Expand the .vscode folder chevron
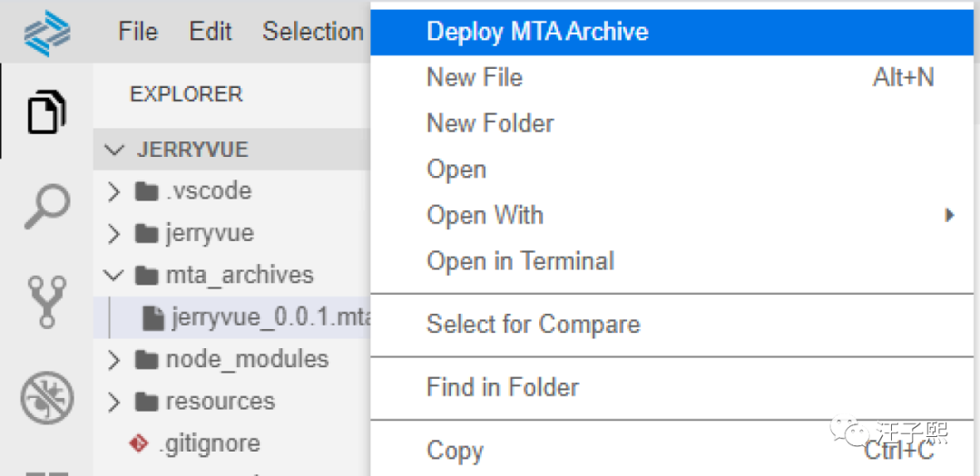This screenshot has width=980, height=476. 113,192
